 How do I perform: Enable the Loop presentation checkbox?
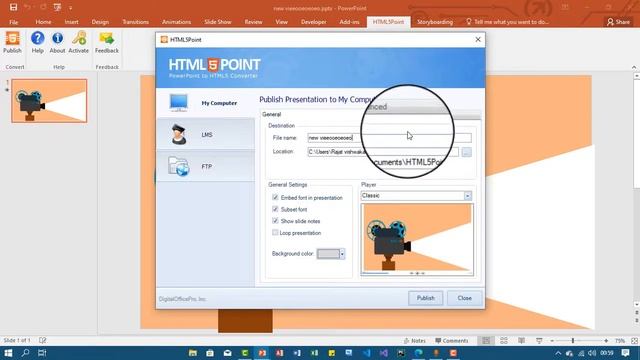(275, 233)
